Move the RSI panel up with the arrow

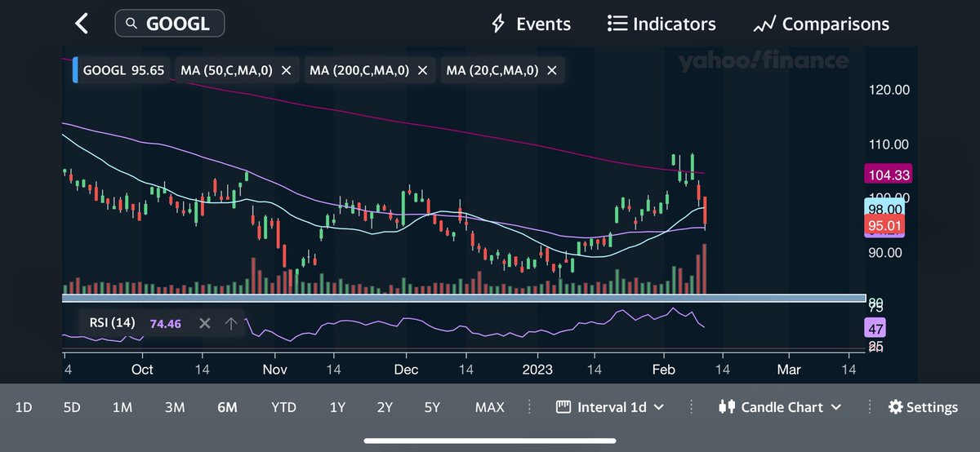(231, 324)
